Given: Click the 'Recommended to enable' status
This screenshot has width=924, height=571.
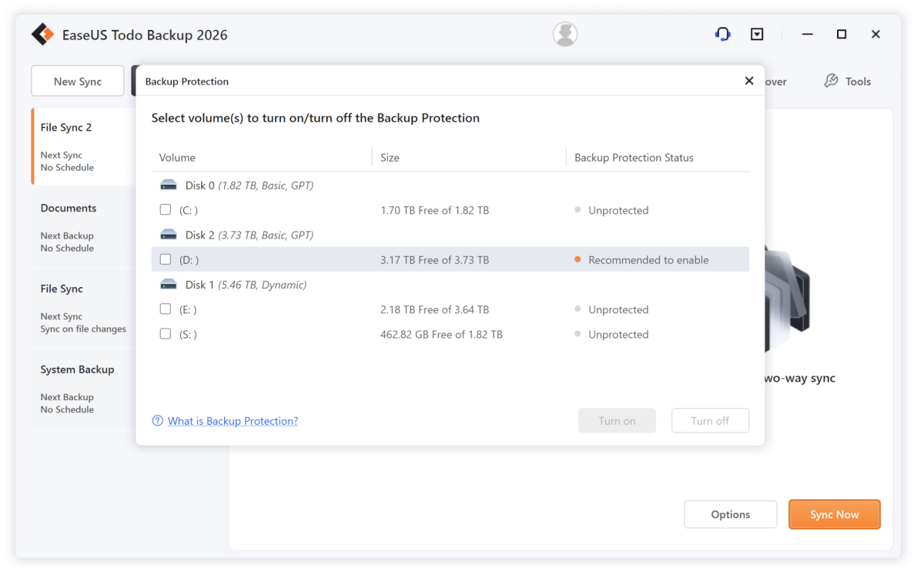Looking at the screenshot, I should [648, 260].
